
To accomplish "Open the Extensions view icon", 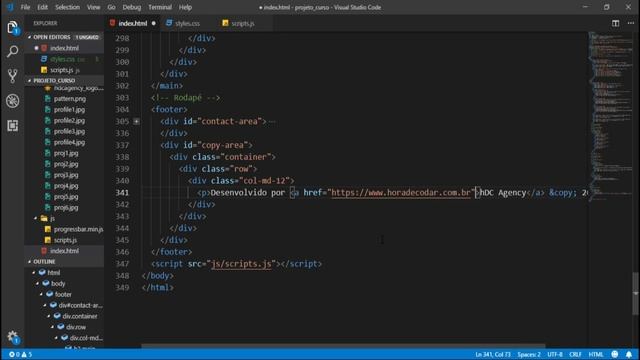I will coord(12,125).
